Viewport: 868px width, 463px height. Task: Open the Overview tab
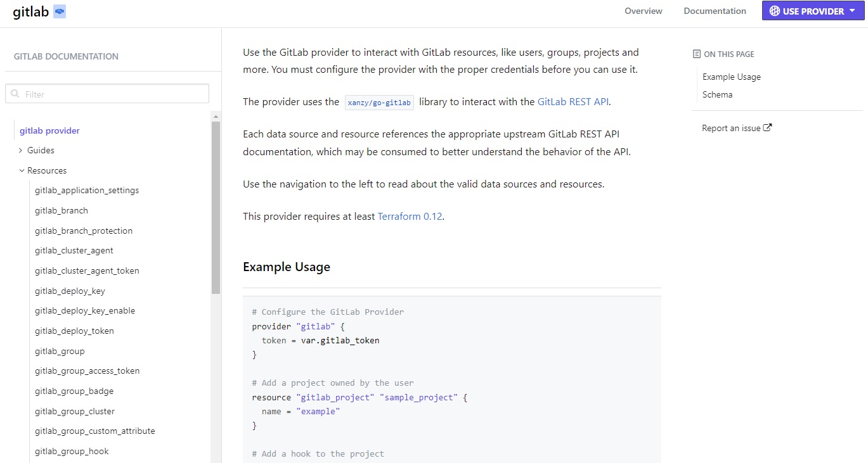pos(644,11)
